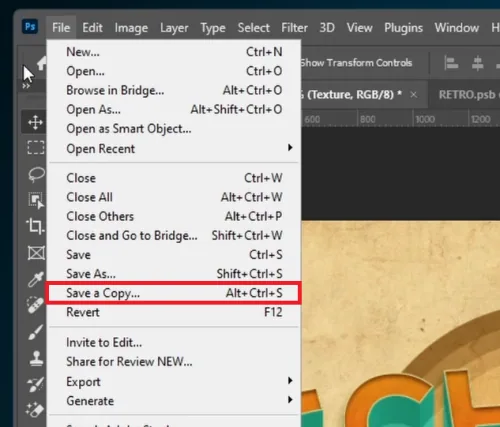Select the Eyedropper tool
The width and height of the screenshot is (500, 427).
click(x=36, y=279)
